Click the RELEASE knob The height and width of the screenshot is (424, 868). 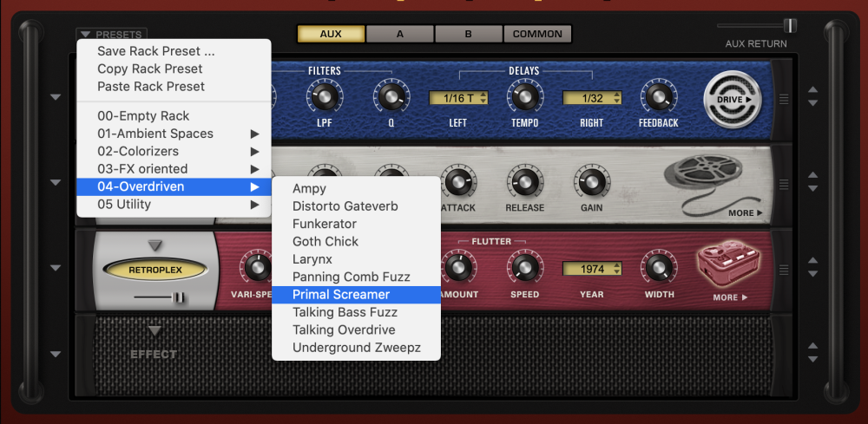[525, 182]
